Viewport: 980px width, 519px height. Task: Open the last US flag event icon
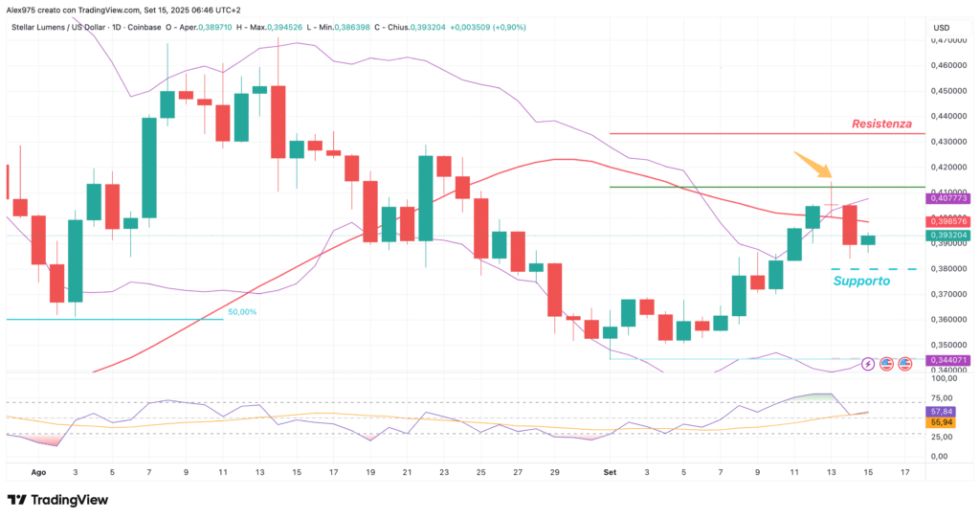pyautogui.click(x=904, y=363)
